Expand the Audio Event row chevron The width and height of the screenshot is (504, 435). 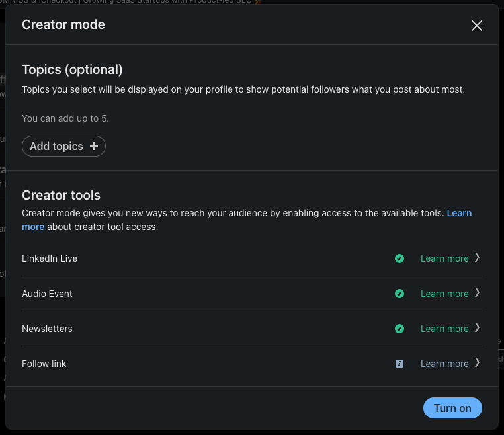[x=478, y=293]
